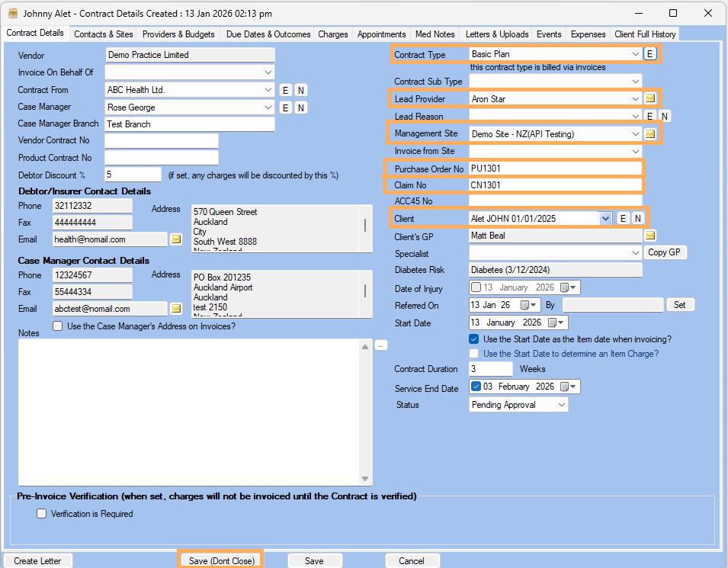Tick Use the Case Manager's Address checkbox
Image resolution: width=728 pixels, height=568 pixels.
[x=58, y=326]
